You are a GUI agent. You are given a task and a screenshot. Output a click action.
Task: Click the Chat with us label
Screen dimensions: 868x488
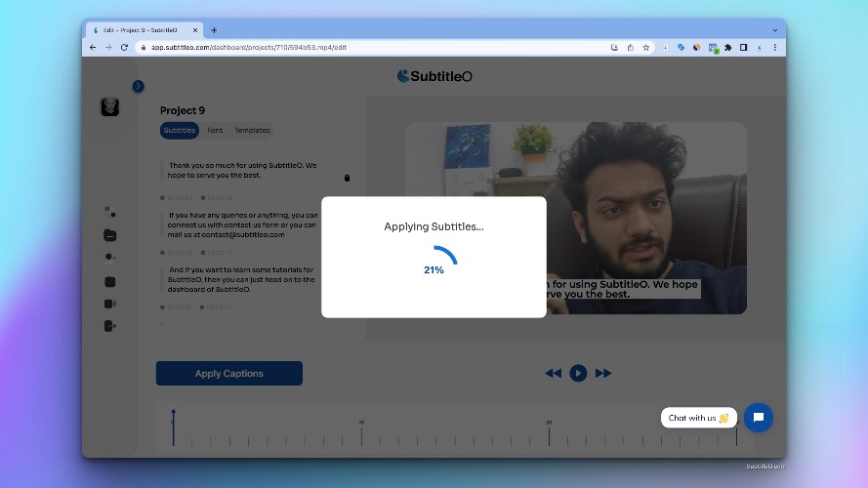[699, 418]
